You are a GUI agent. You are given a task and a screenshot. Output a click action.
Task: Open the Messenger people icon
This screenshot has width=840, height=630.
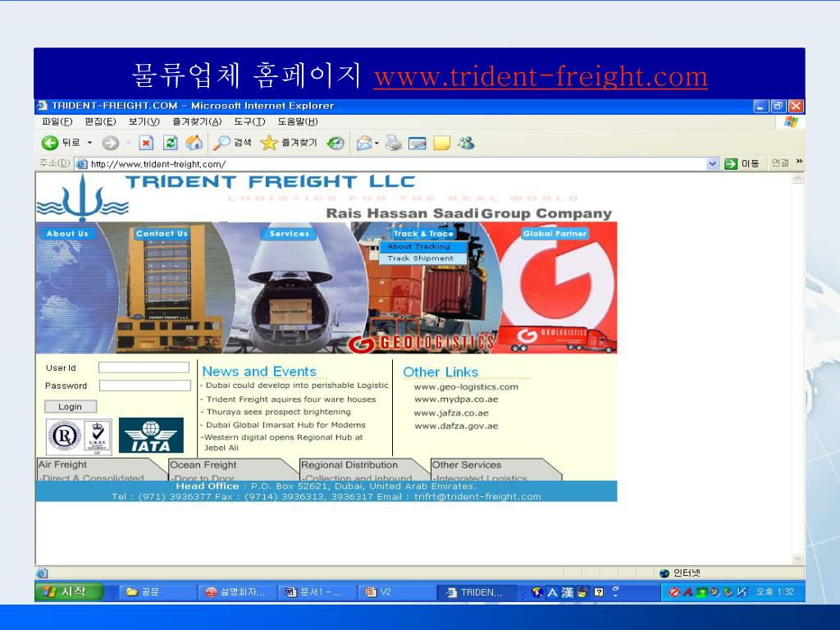[466, 143]
